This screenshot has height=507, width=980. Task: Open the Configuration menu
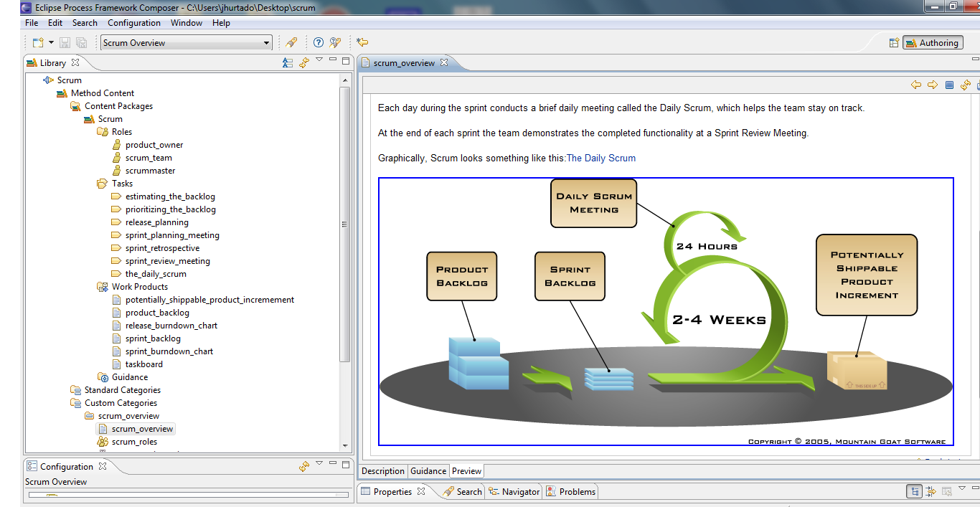tap(133, 23)
